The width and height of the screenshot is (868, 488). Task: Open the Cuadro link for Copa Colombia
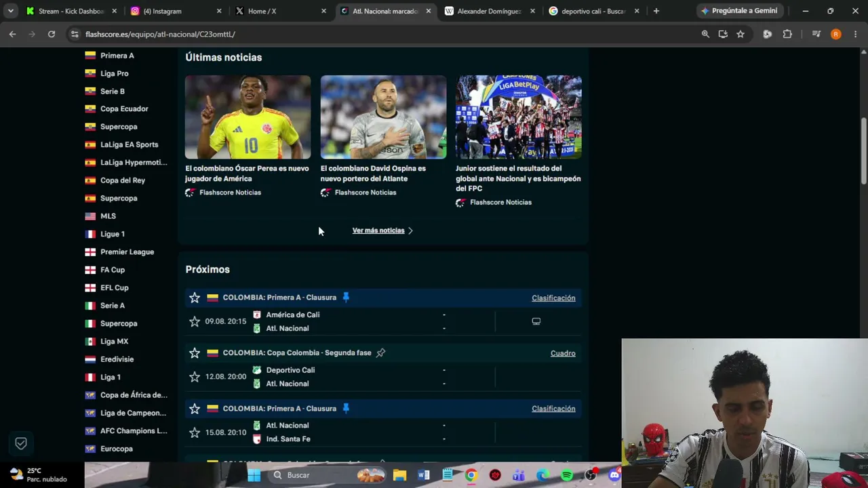pyautogui.click(x=563, y=353)
